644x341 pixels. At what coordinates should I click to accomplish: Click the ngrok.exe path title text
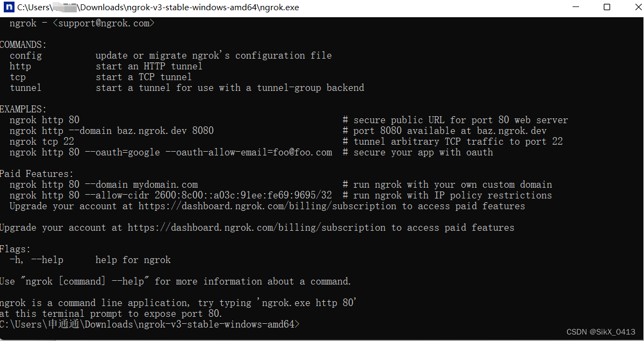click(158, 8)
